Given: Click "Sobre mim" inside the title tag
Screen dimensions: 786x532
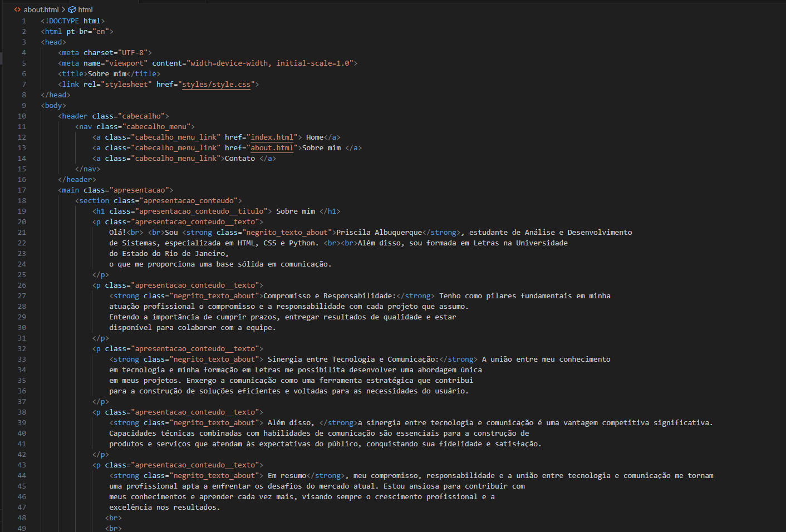Looking at the screenshot, I should pyautogui.click(x=107, y=74).
